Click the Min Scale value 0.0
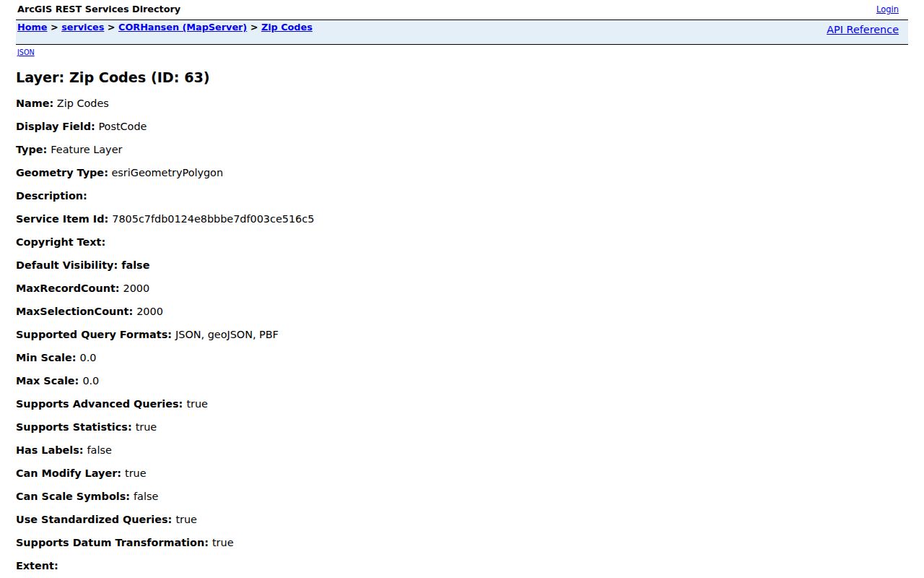The image size is (924, 578). click(x=88, y=358)
